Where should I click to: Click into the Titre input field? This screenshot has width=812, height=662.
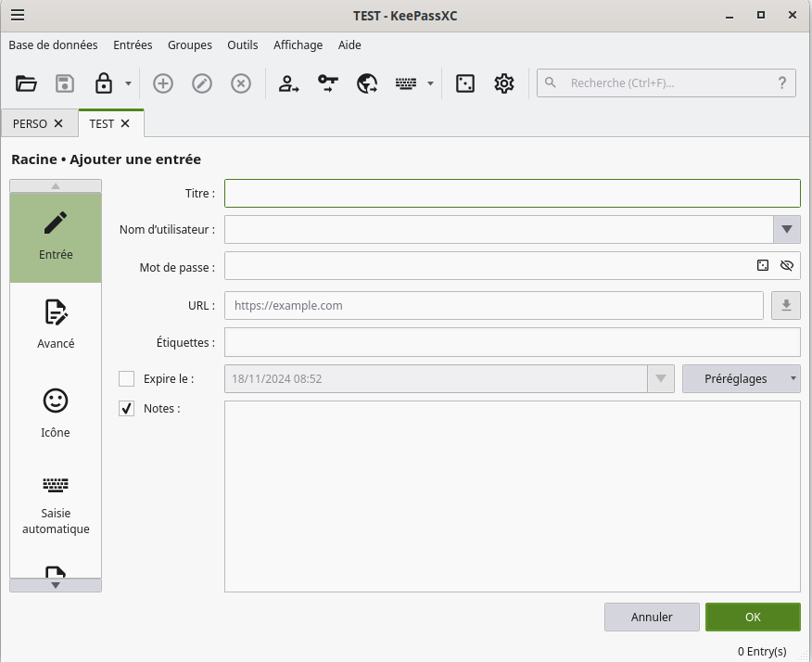coord(512,193)
